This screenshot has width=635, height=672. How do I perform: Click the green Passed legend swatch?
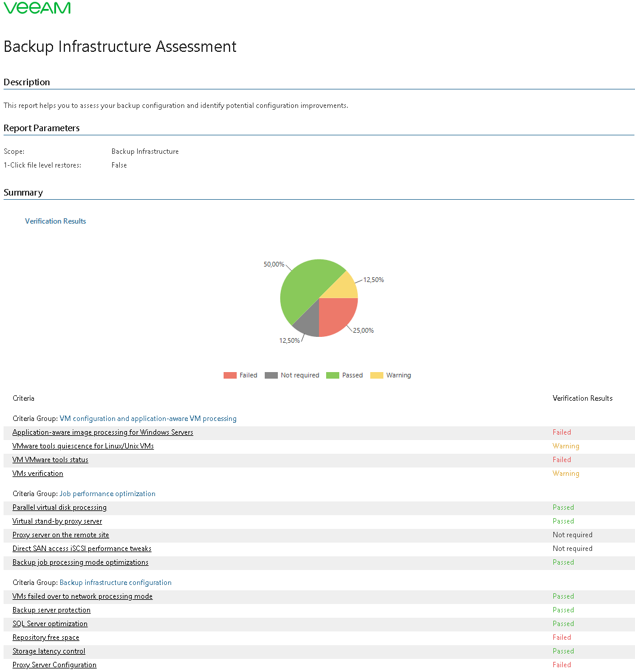[333, 376]
